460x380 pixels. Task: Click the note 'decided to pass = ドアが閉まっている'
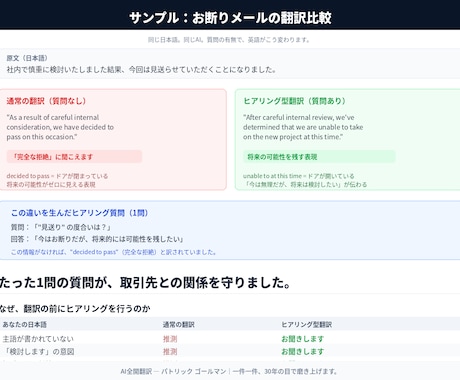(57, 176)
